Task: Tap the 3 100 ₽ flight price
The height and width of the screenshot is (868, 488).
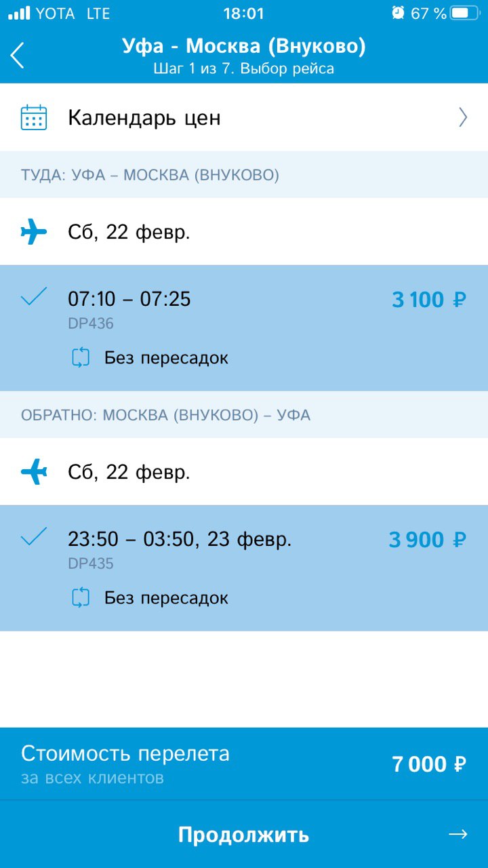Action: point(428,300)
